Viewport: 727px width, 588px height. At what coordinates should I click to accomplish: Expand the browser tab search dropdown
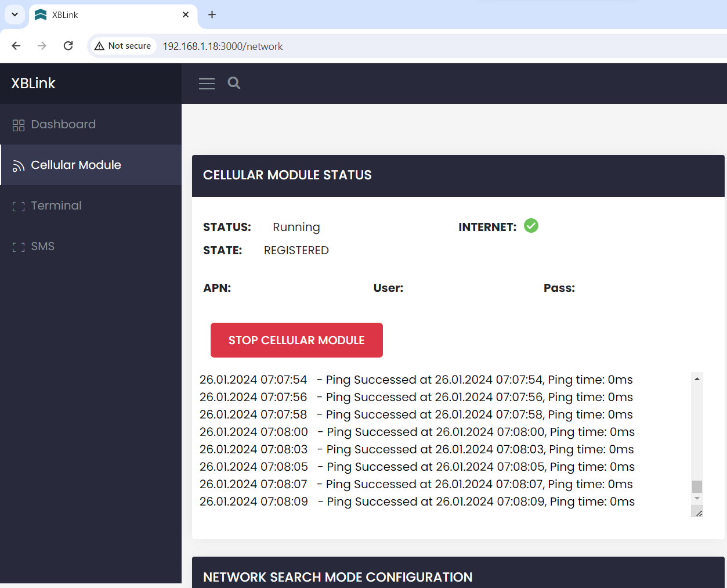15,15
